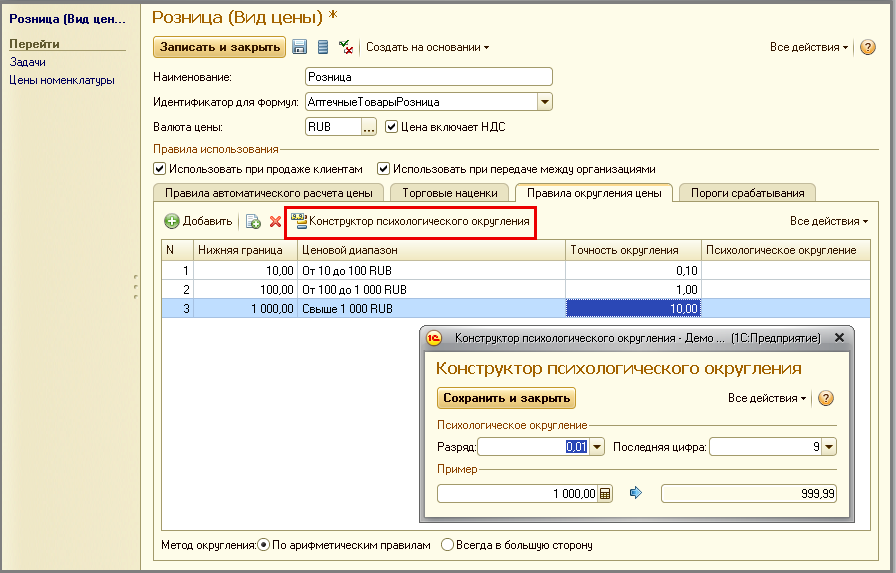The height and width of the screenshot is (573, 896).
Task: Click the Психологическое округление column header
Action: coord(786,250)
